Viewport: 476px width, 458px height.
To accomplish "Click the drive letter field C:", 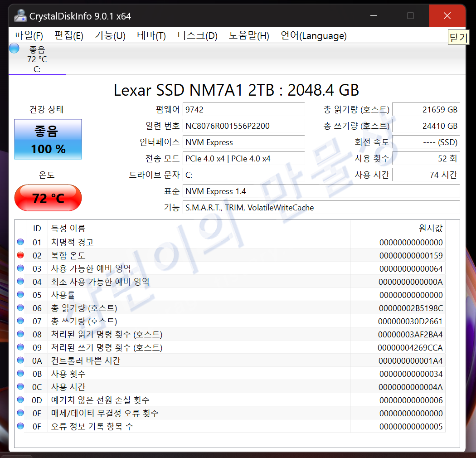I will pyautogui.click(x=243, y=175).
